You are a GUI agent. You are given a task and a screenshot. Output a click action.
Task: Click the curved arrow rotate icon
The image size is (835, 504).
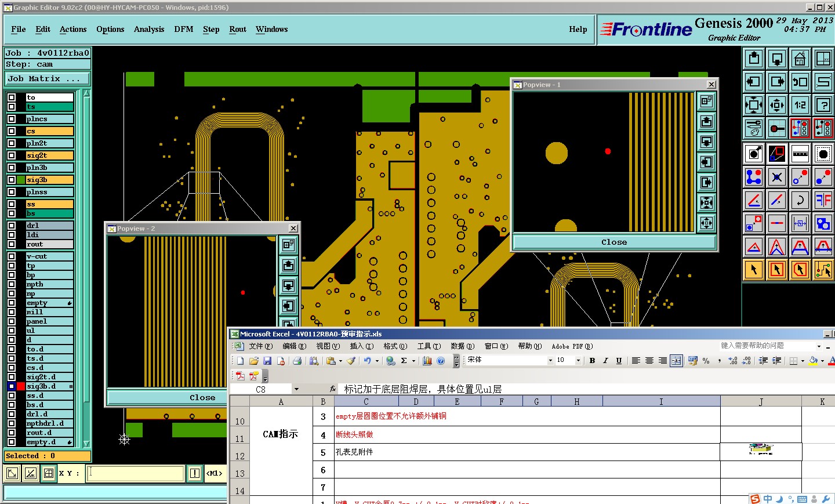coord(800,200)
